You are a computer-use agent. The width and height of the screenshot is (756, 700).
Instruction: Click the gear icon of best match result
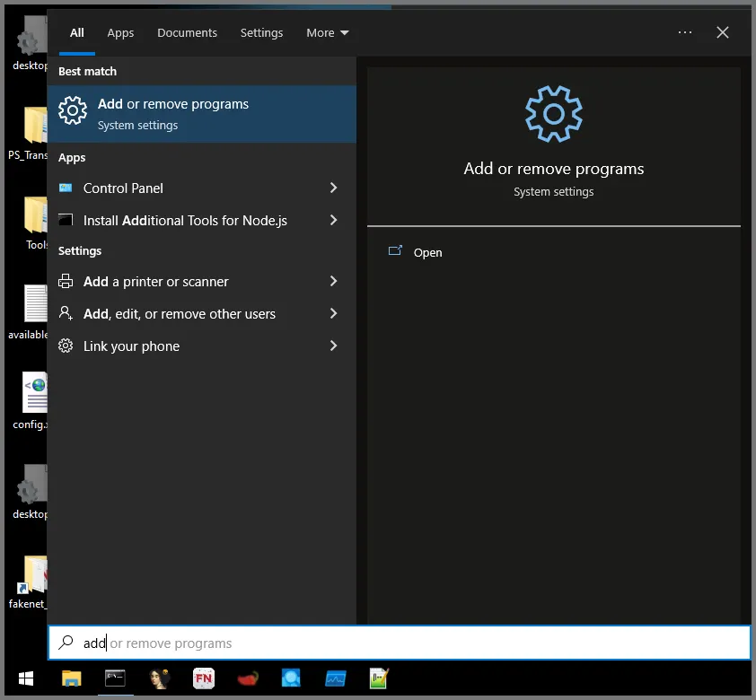coord(73,110)
